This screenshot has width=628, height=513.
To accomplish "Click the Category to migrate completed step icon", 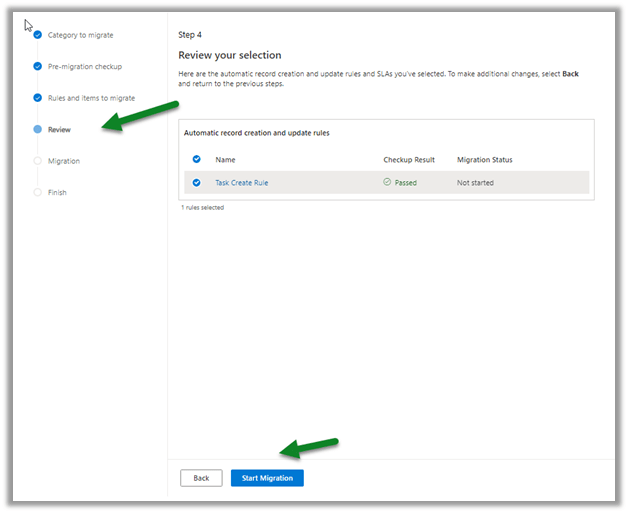I will (38, 35).
